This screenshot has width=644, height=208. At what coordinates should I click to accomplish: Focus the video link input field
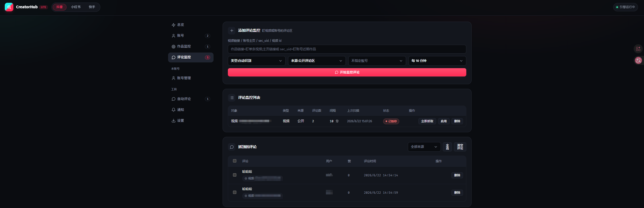pyautogui.click(x=347, y=49)
